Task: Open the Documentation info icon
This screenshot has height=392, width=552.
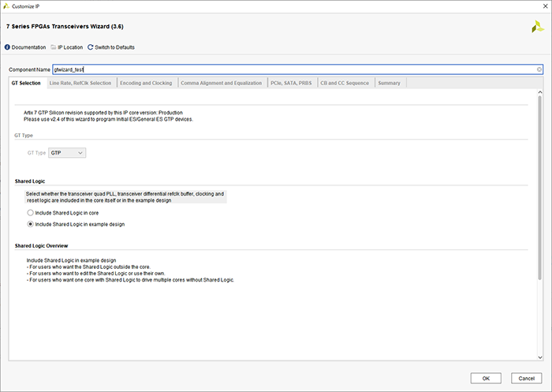Action: pos(7,47)
